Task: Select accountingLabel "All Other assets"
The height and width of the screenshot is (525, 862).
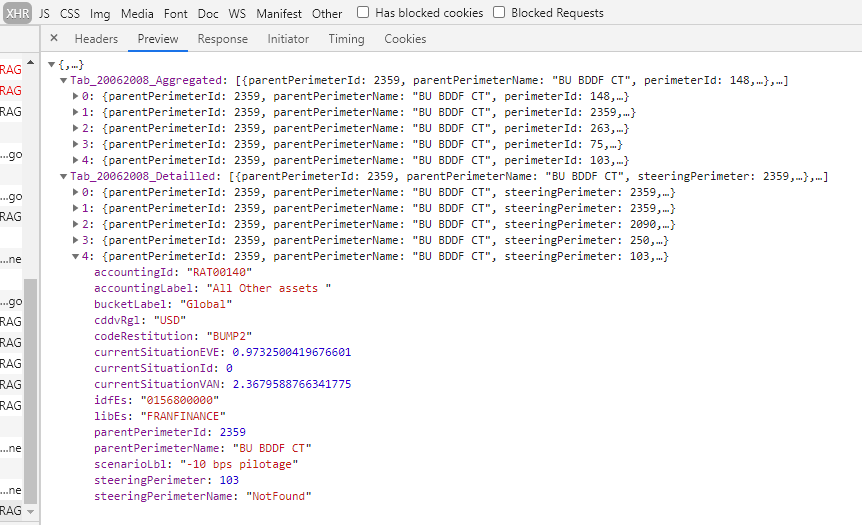Action: 269,288
